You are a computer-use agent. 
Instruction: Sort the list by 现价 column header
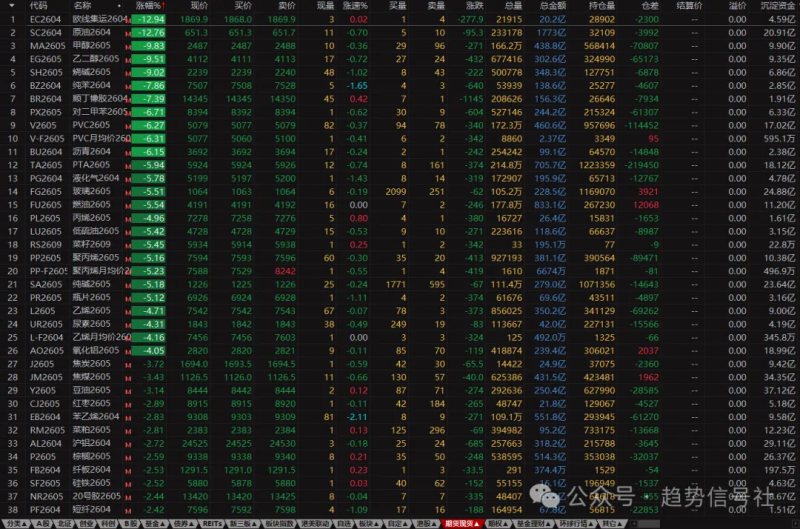click(x=199, y=6)
